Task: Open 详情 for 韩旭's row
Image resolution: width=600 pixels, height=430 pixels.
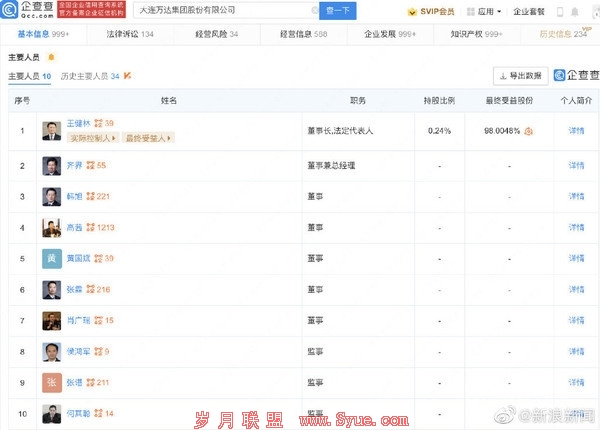Action: point(576,196)
